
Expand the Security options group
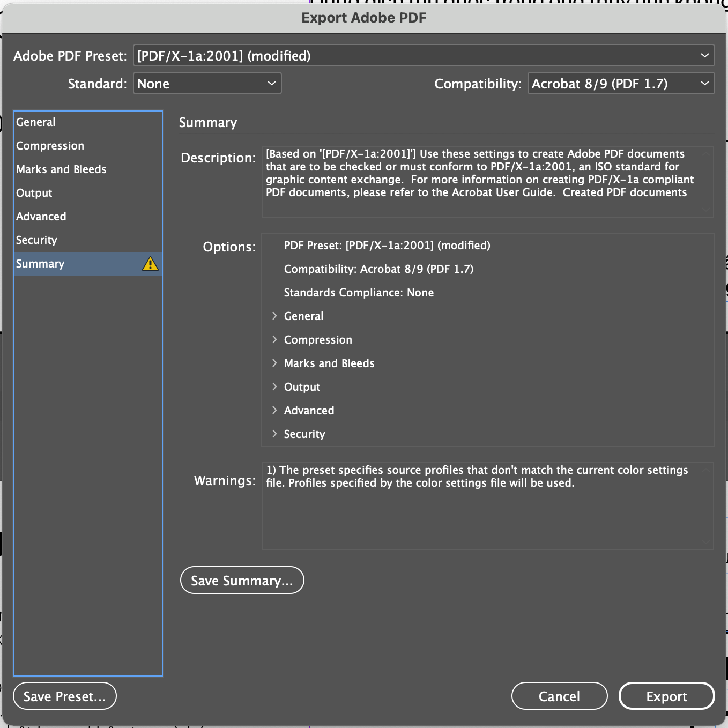tap(274, 434)
